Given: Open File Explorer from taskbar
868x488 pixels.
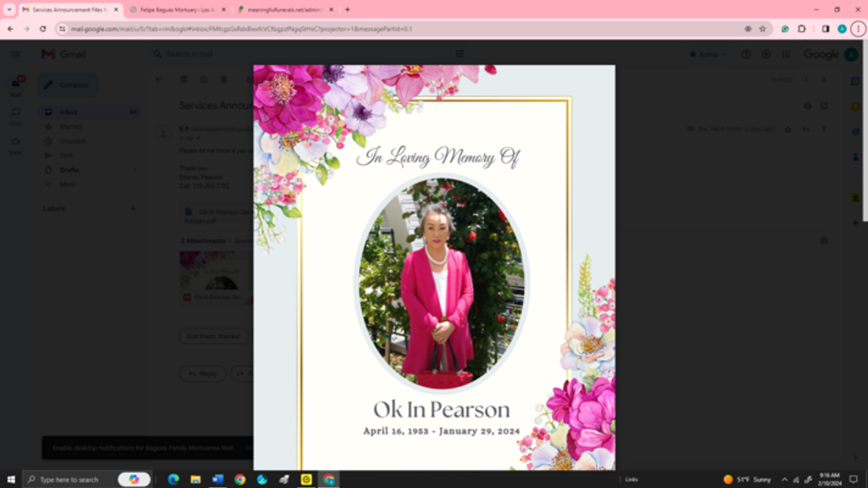Looking at the screenshot, I should (x=196, y=480).
